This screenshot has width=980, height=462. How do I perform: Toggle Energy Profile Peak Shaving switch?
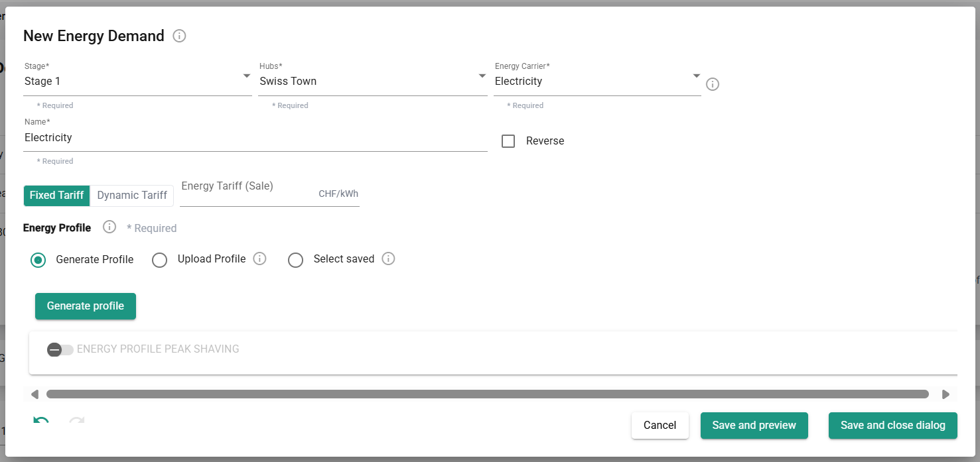click(x=60, y=349)
